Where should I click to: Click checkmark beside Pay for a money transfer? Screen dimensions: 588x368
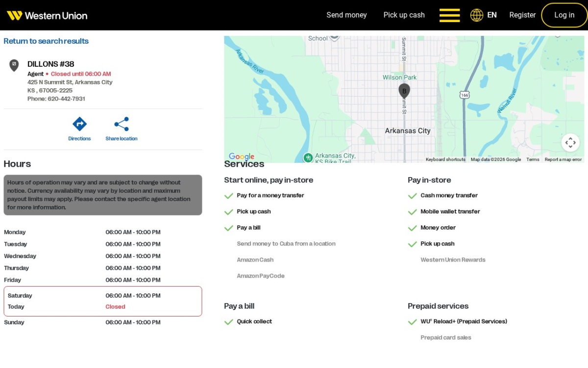(228, 196)
